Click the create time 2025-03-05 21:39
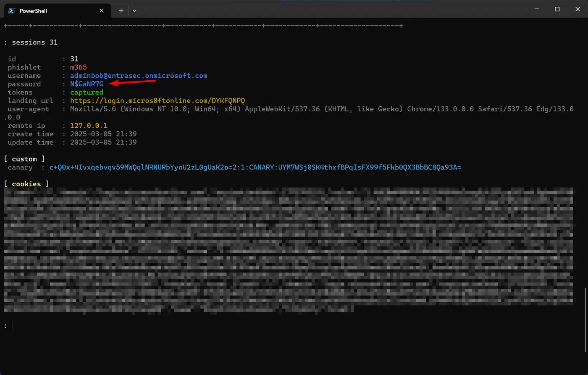 [103, 134]
